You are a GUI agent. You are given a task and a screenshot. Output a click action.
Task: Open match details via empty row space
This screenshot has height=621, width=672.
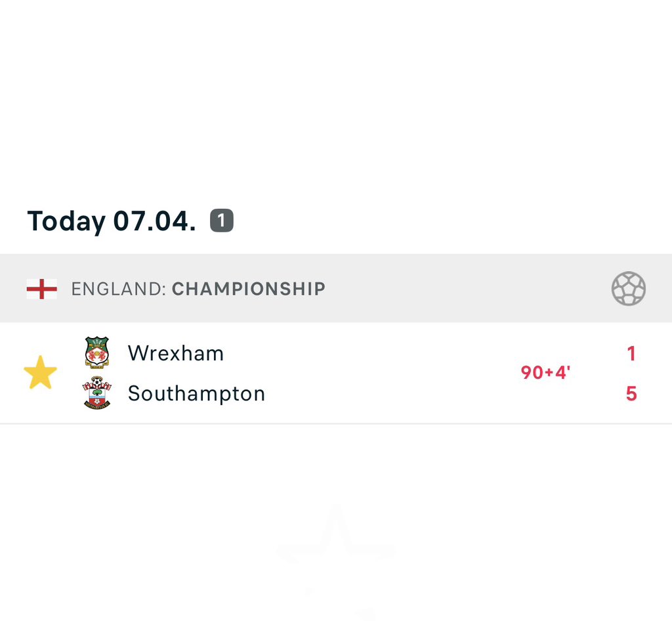(x=394, y=373)
